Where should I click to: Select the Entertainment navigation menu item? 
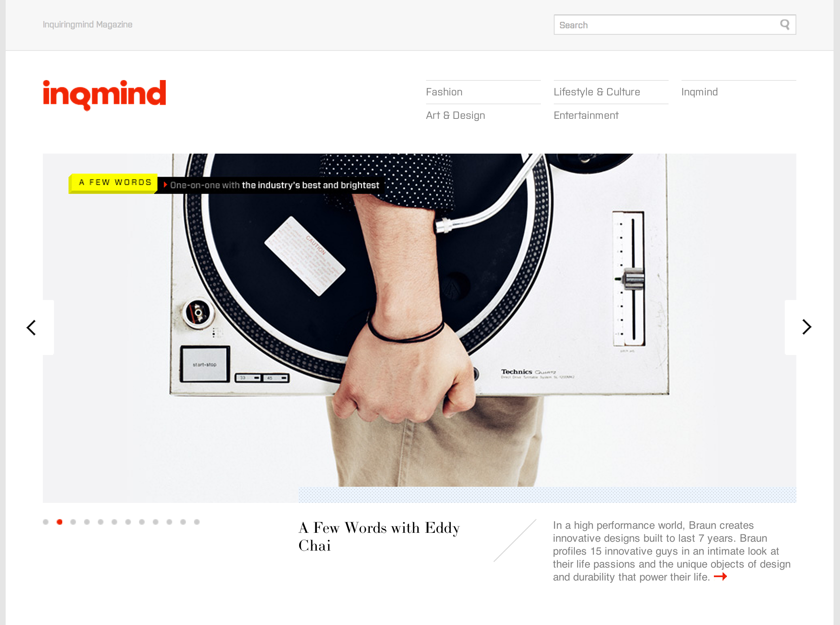(x=587, y=115)
